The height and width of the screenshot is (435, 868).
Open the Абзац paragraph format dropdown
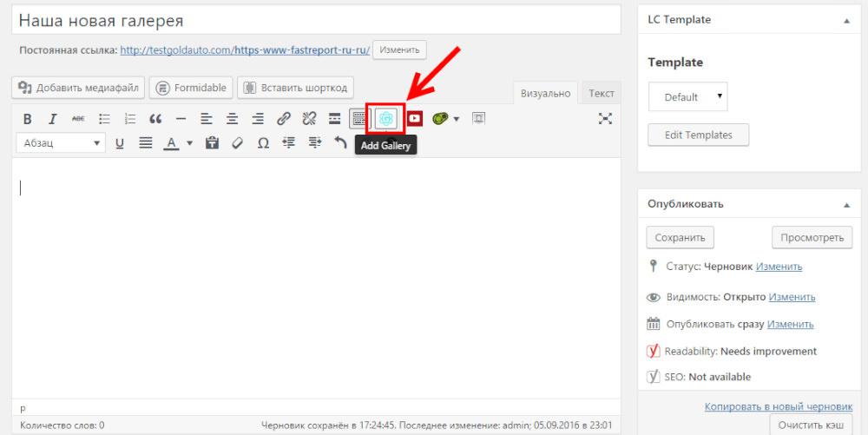(x=61, y=143)
